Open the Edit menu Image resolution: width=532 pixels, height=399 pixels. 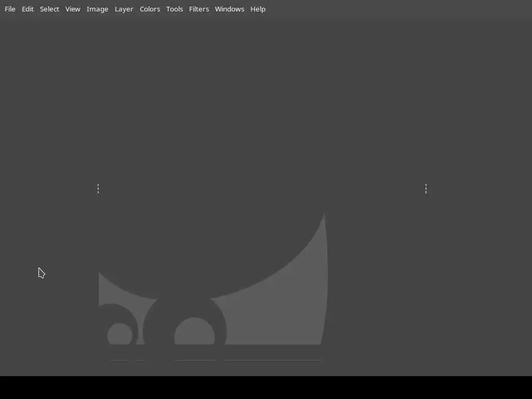[x=28, y=9]
